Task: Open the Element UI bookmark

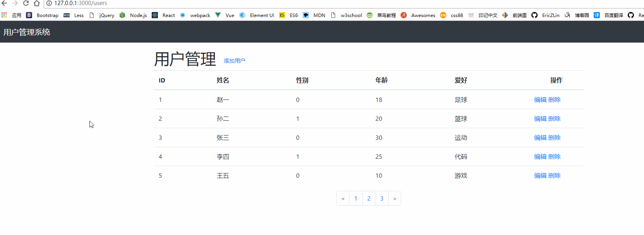Action: pyautogui.click(x=257, y=15)
